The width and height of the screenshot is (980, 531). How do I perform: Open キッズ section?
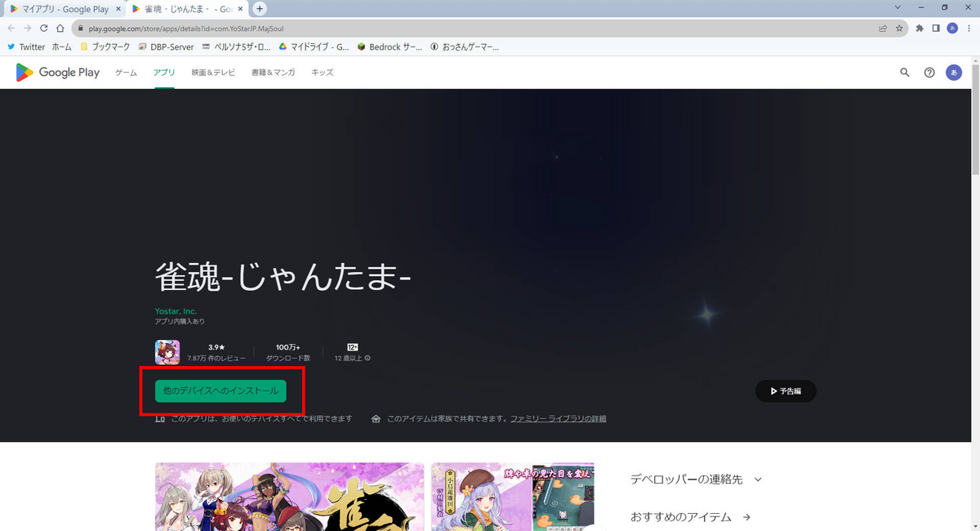pos(322,73)
